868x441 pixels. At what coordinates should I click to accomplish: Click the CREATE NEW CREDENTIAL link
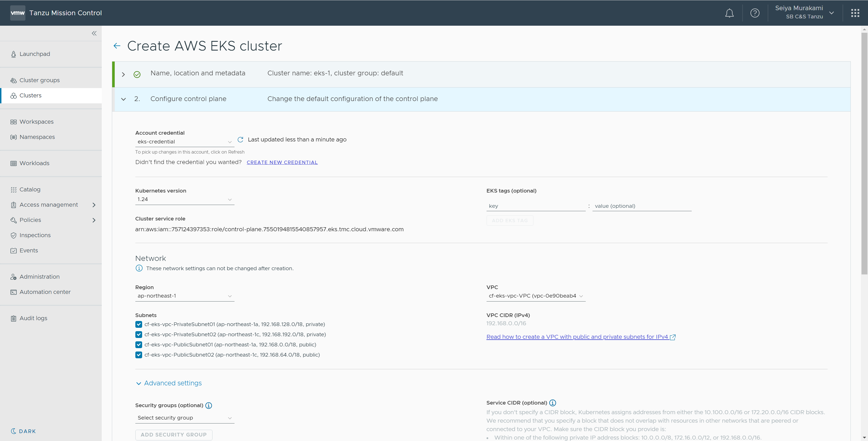(282, 162)
